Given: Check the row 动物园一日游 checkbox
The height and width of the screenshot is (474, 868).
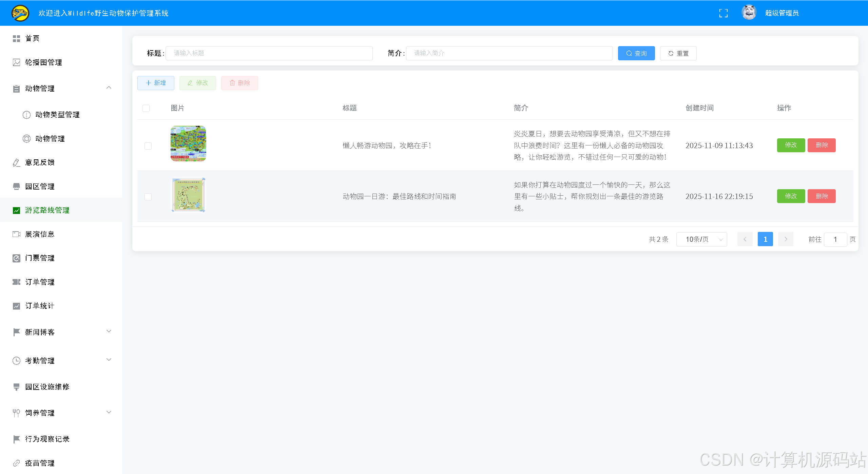Looking at the screenshot, I should (x=148, y=197).
